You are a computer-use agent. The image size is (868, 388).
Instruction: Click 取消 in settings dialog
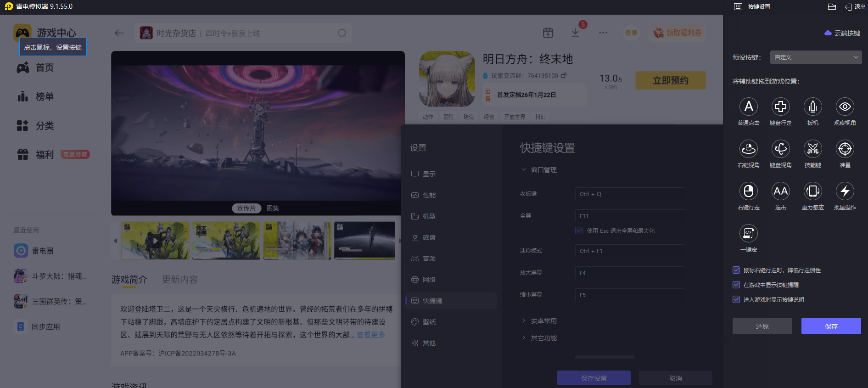(x=676, y=378)
